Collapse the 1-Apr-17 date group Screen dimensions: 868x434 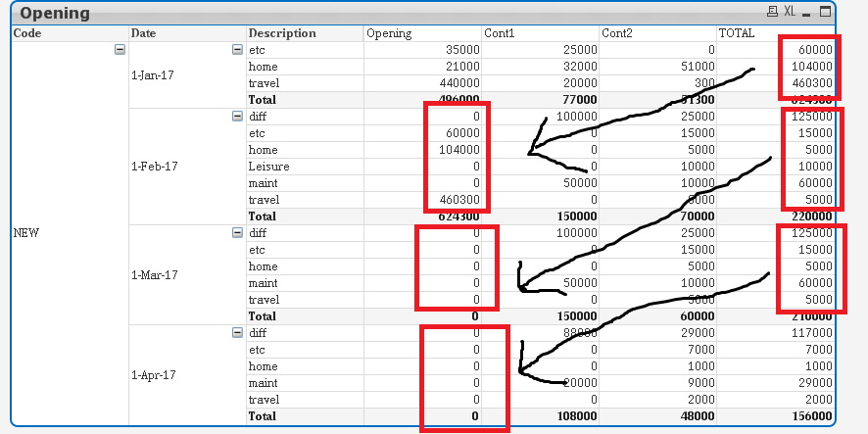(x=237, y=333)
